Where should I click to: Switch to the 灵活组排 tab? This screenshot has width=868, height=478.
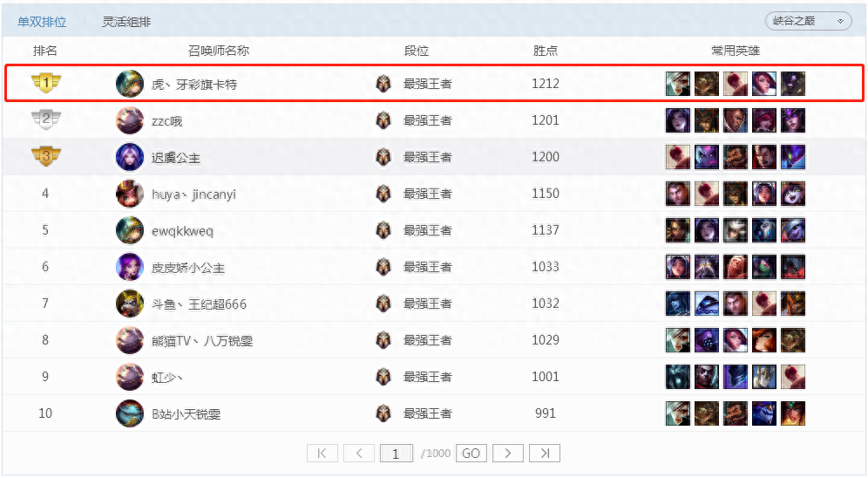(126, 22)
